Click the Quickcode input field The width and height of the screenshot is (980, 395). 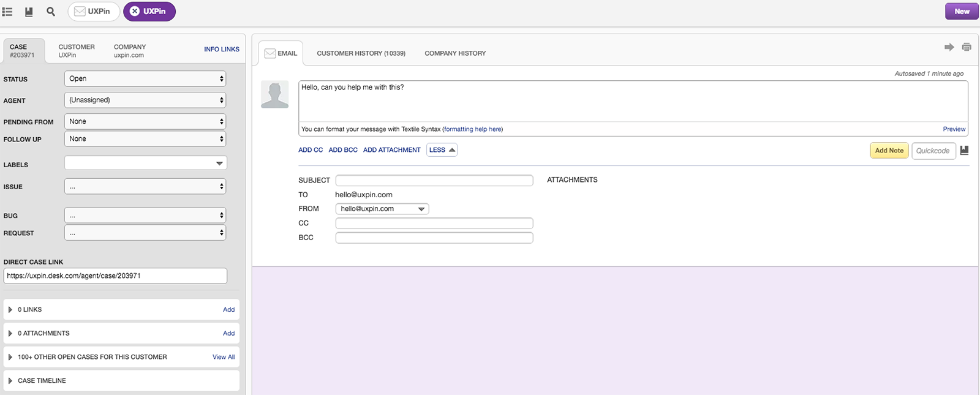point(933,151)
